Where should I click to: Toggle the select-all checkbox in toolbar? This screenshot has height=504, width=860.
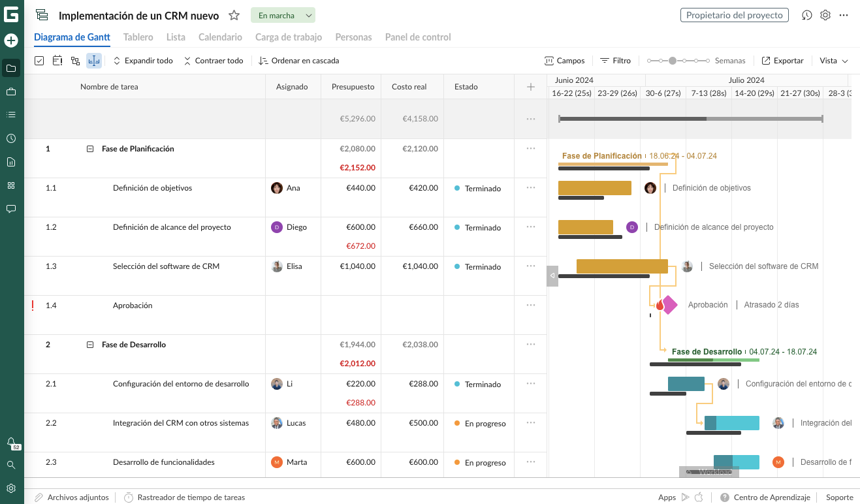click(39, 61)
